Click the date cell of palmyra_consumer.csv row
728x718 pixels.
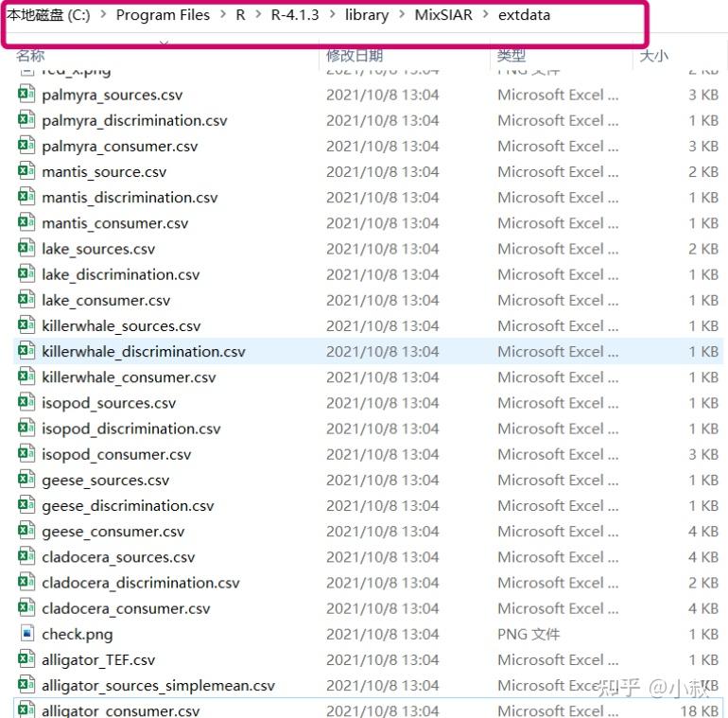click(x=383, y=147)
